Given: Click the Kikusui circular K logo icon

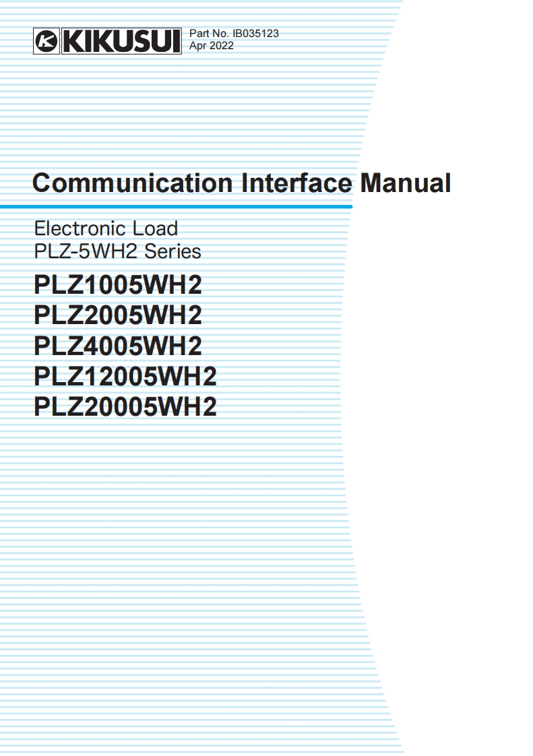Looking at the screenshot, I should [x=46, y=42].
